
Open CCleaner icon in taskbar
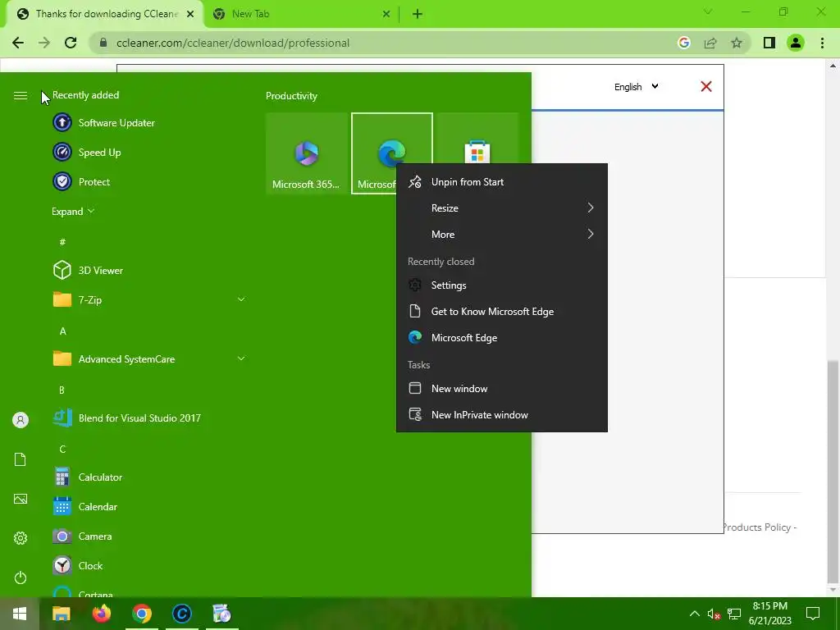[x=181, y=614]
